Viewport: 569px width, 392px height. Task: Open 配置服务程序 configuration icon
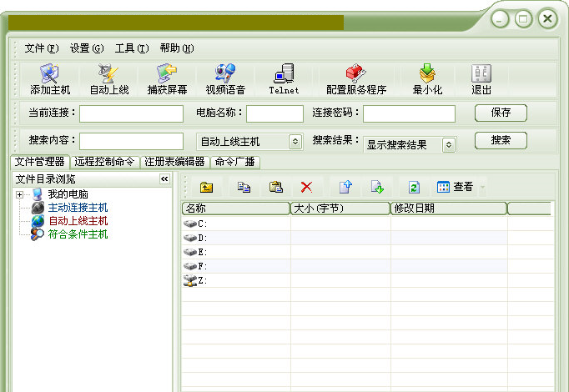356,79
